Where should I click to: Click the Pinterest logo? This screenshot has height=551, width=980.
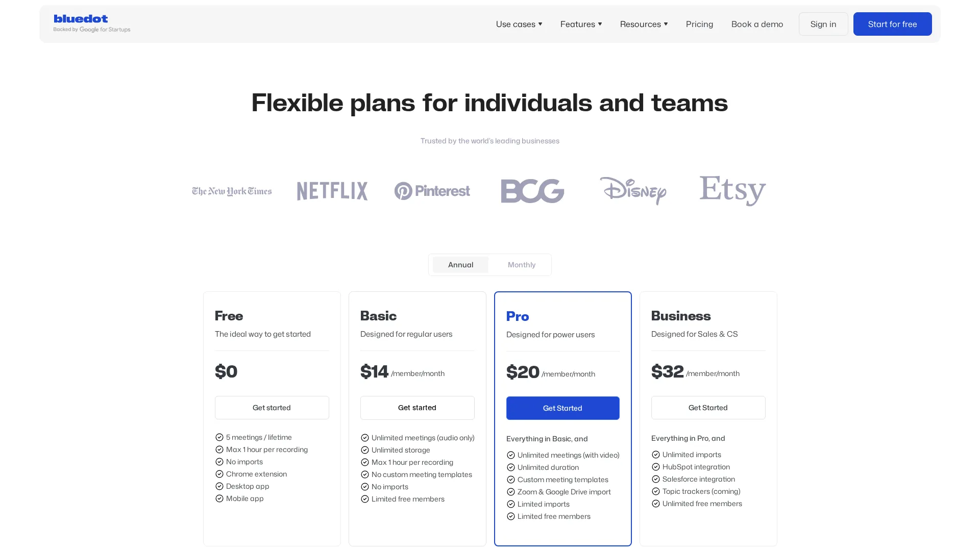click(432, 191)
